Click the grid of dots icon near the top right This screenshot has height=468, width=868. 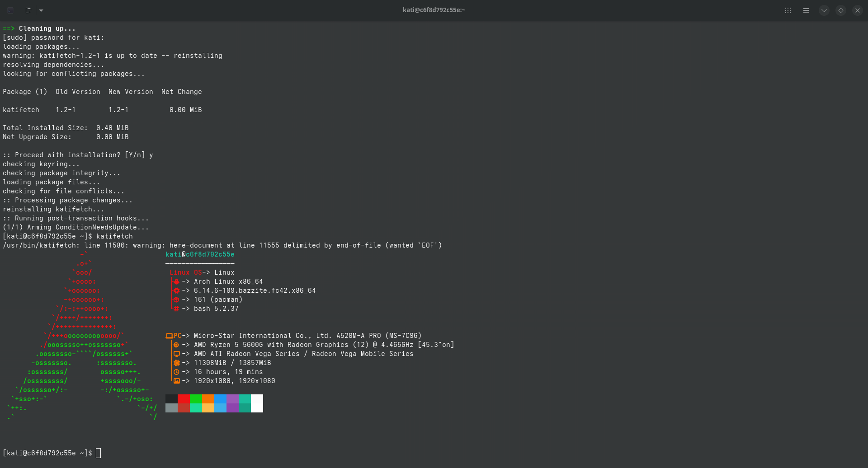tap(788, 10)
